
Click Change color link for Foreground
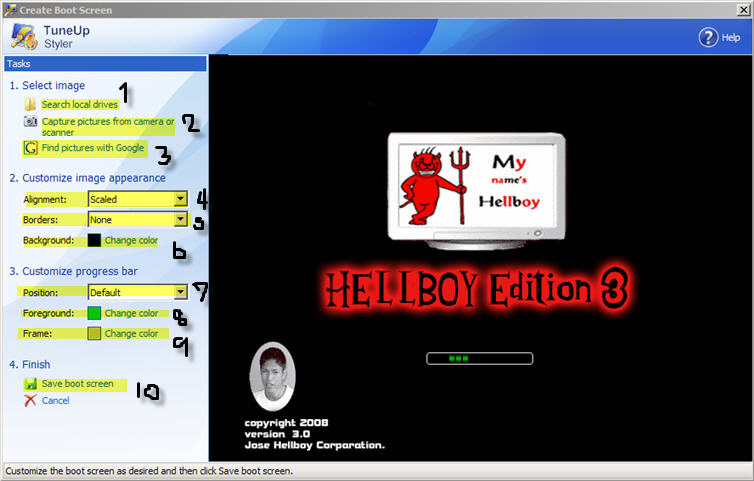point(131,313)
